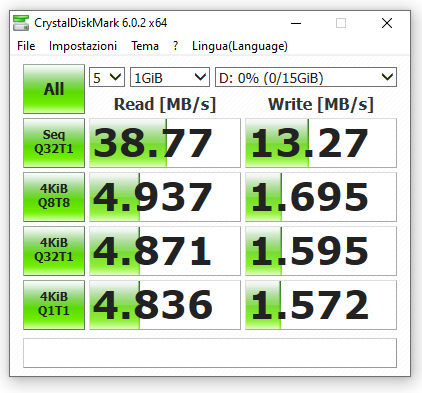422x393 pixels.
Task: Start the 4KiB Q8T8 test
Action: (54, 197)
